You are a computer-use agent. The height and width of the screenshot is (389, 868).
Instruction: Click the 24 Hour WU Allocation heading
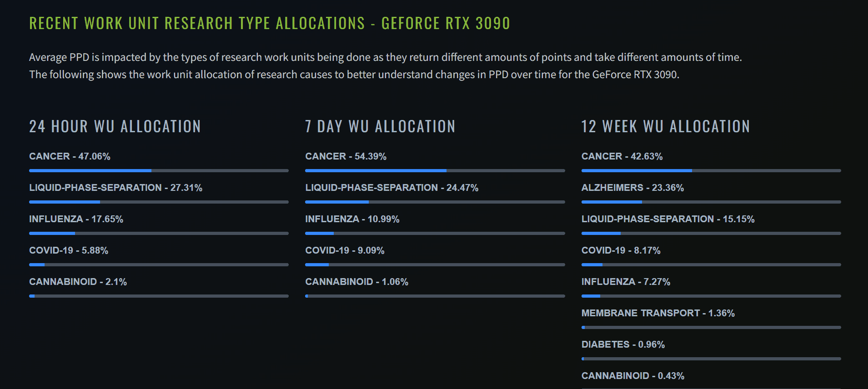tap(115, 126)
